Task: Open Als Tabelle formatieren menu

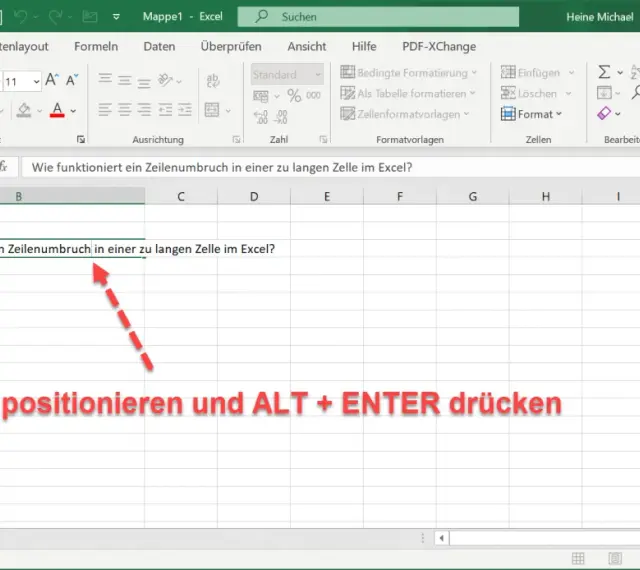Action: click(x=408, y=94)
